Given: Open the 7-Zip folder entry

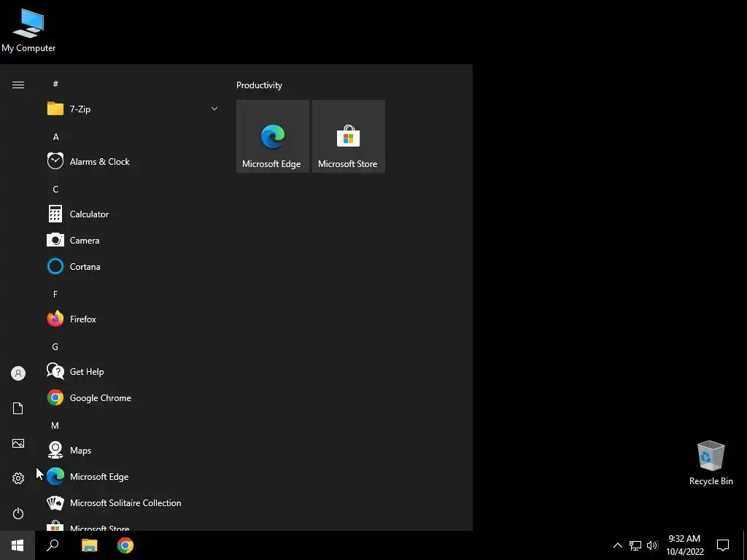Looking at the screenshot, I should (133, 109).
